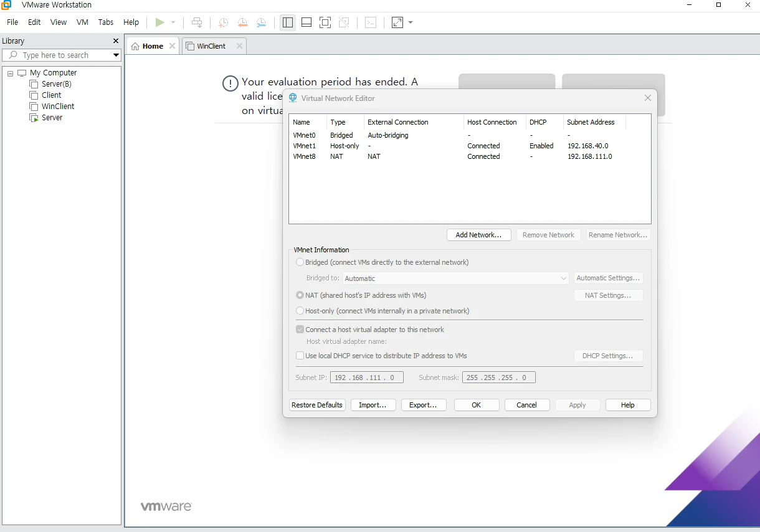Click the Home tab house icon
Viewport: 760px width, 532px height.
135,46
